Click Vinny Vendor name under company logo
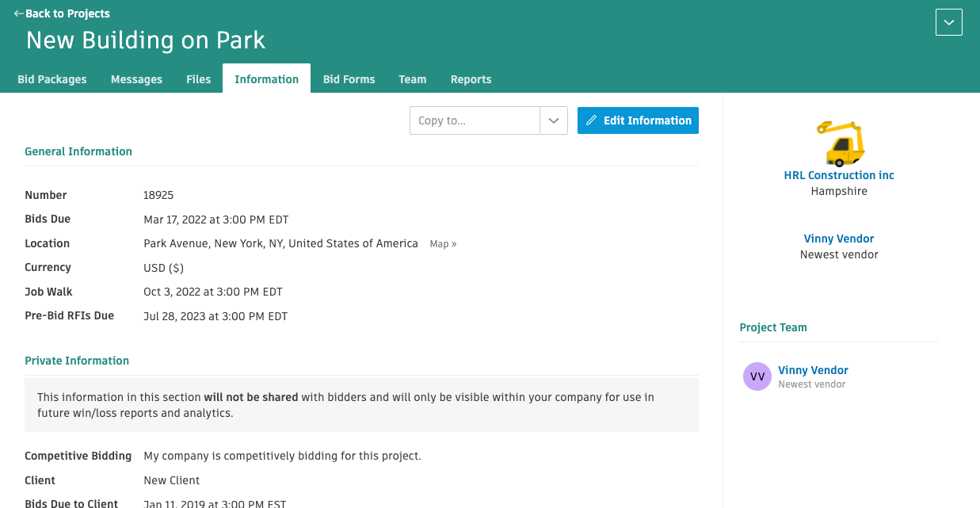The width and height of the screenshot is (980, 508). 839,239
